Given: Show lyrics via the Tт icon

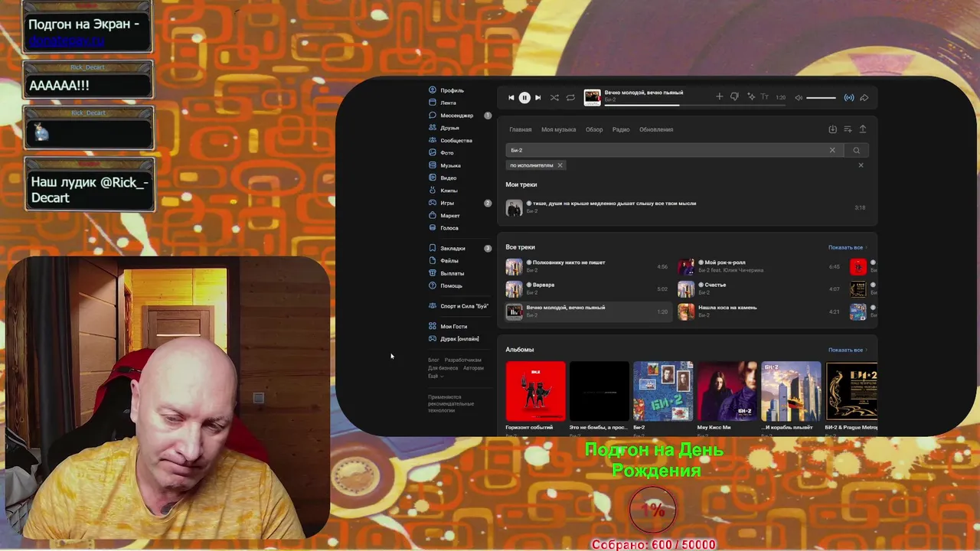Looking at the screenshot, I should point(764,97).
